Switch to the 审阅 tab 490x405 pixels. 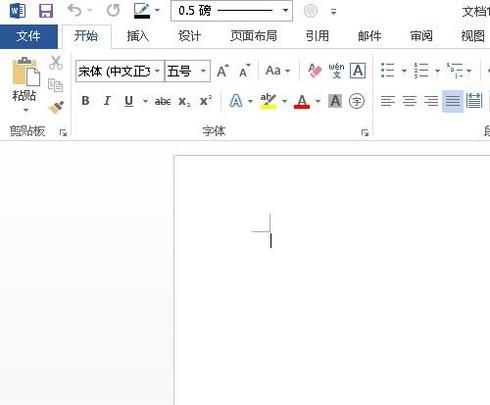421,36
